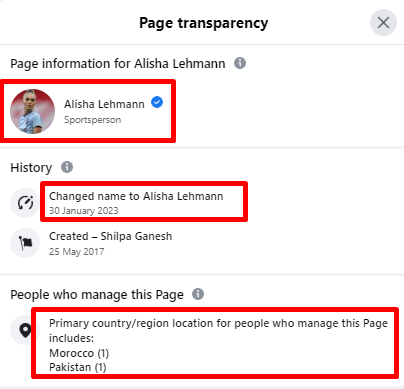The height and width of the screenshot is (389, 404).
Task: Click info icon next to History
Action: 67,167
